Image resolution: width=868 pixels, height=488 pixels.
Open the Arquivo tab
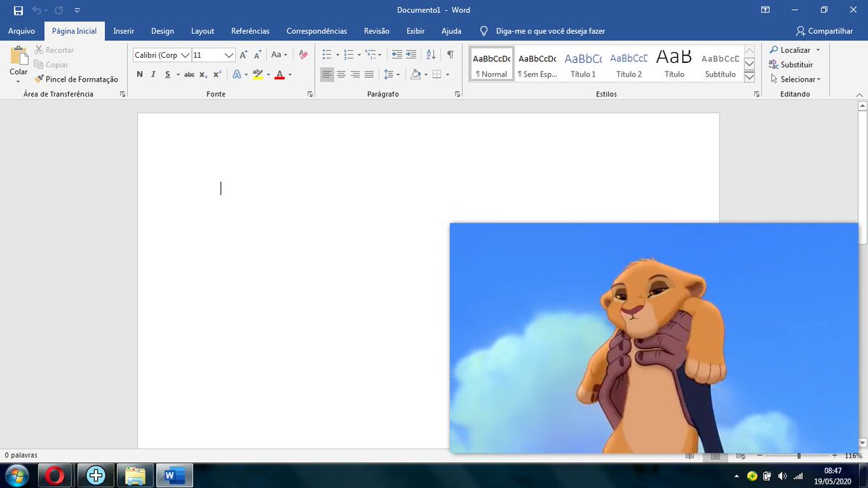tap(22, 31)
